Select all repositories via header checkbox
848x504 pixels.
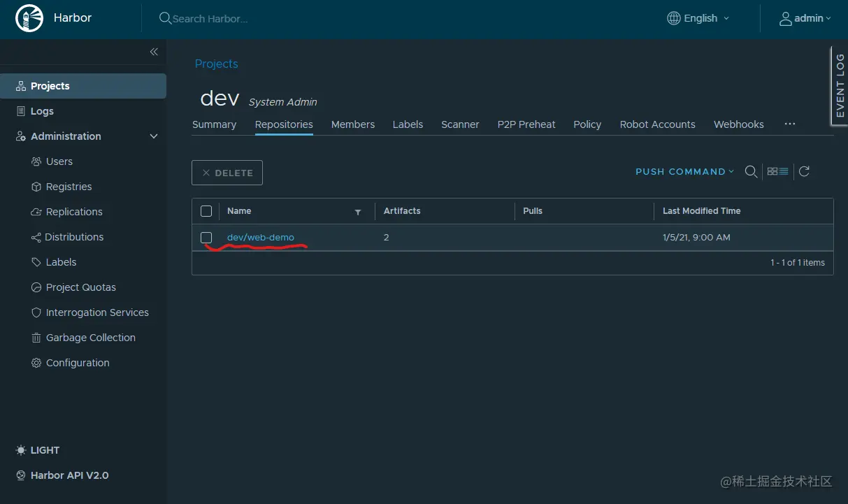point(206,211)
